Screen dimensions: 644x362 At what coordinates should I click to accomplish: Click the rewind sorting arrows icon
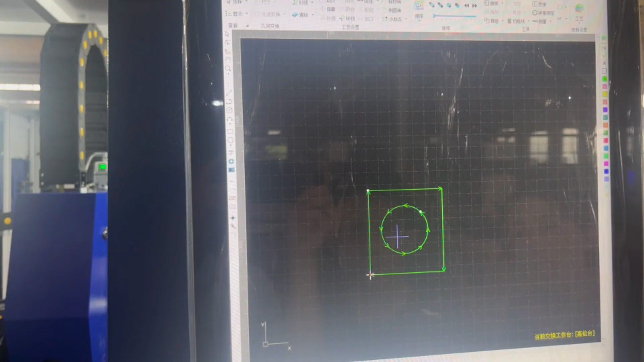(x=467, y=6)
